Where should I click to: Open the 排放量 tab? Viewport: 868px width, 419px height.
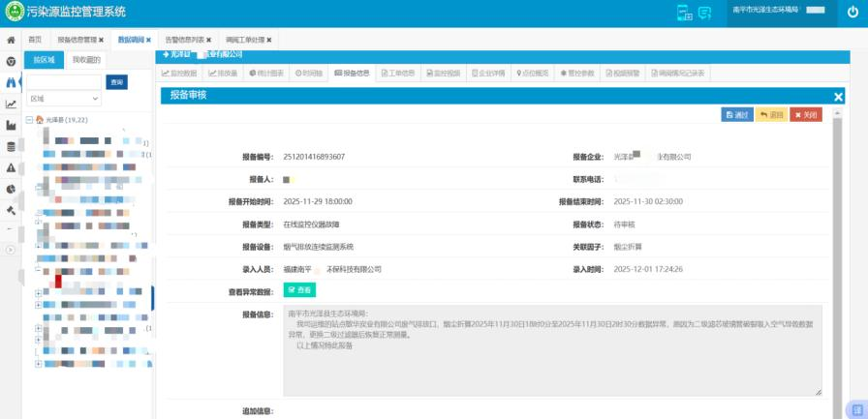point(223,73)
